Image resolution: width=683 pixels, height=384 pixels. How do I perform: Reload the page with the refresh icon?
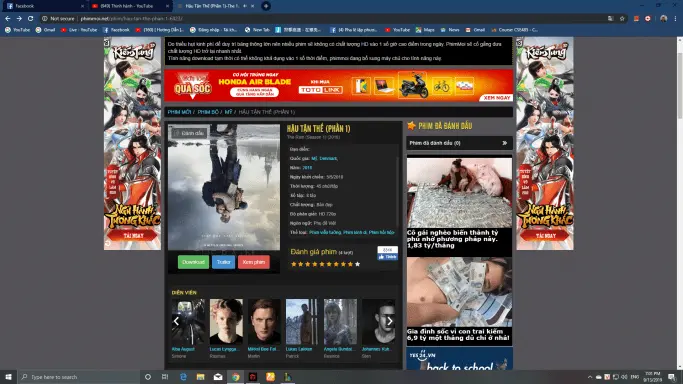coord(30,19)
